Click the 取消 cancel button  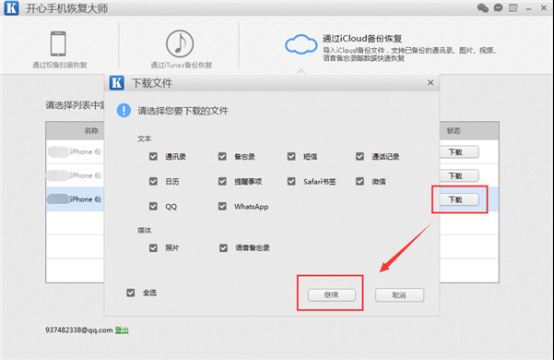click(399, 295)
